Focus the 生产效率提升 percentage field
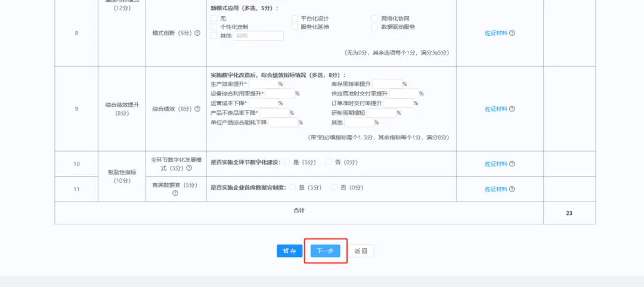Image resolution: width=644 pixels, height=287 pixels. 262,84
